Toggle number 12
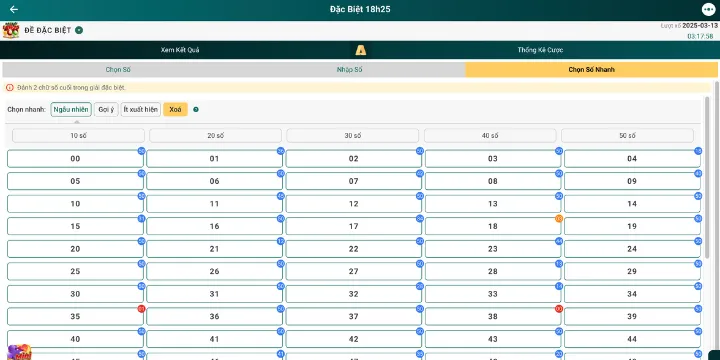The image size is (720, 360). pyautogui.click(x=354, y=204)
